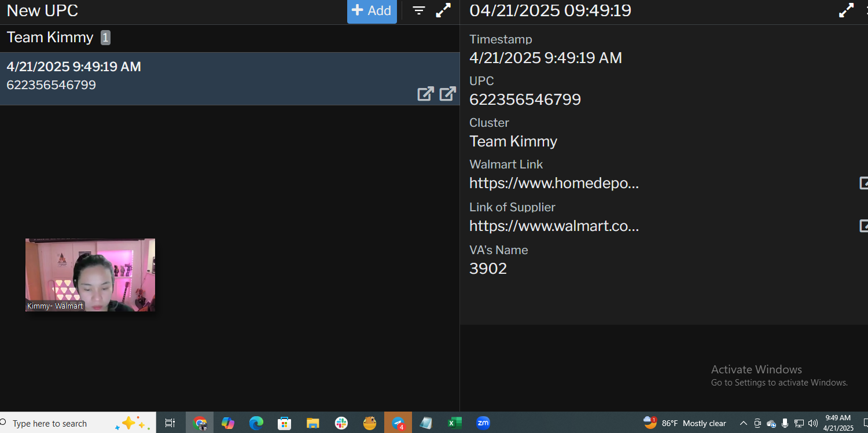Expand the record detail panel
Image resolution: width=868 pixels, height=433 pixels.
[846, 10]
